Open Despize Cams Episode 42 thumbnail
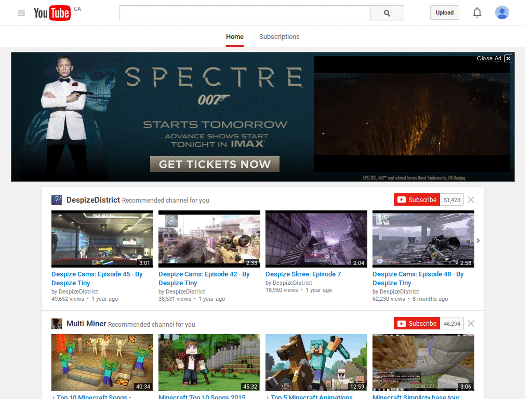This screenshot has height=399, width=532. [x=209, y=239]
